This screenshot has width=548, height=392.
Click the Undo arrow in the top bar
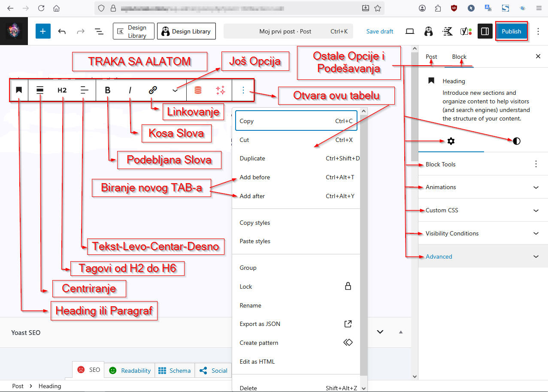pyautogui.click(x=62, y=31)
